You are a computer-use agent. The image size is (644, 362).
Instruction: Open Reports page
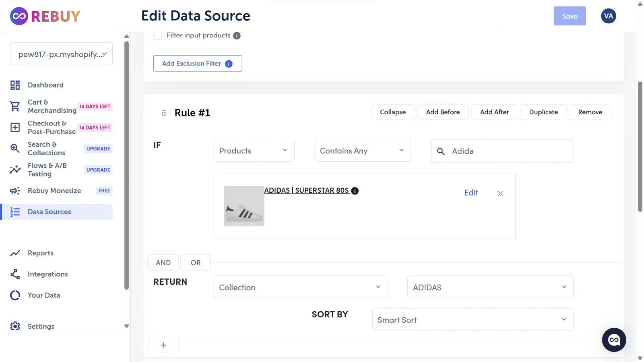click(x=40, y=253)
